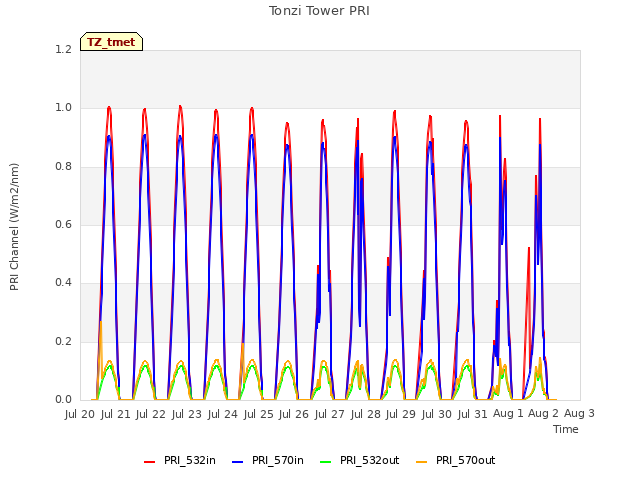Click the Jul 20 x-axis tick label

tap(80, 414)
